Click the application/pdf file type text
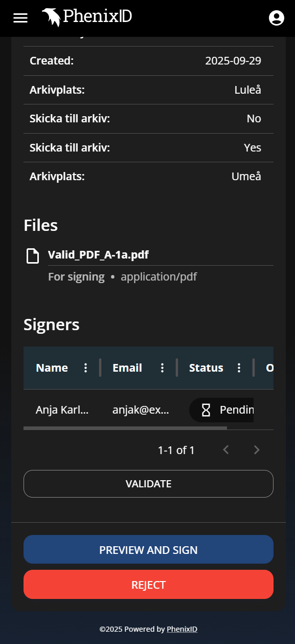The image size is (295, 644). pos(159,277)
